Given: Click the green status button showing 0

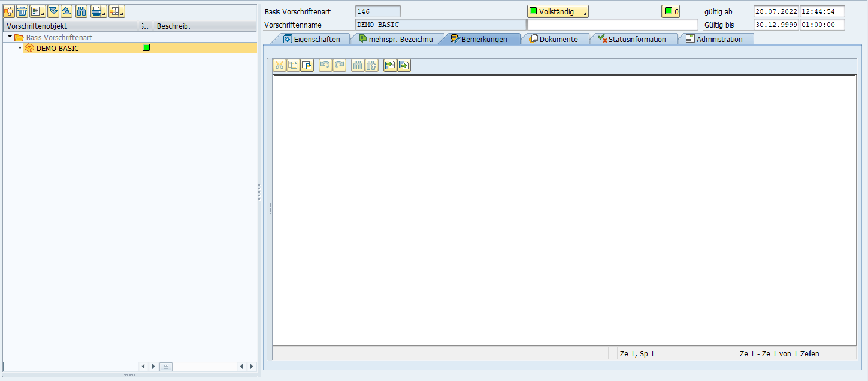Looking at the screenshot, I should click(670, 11).
